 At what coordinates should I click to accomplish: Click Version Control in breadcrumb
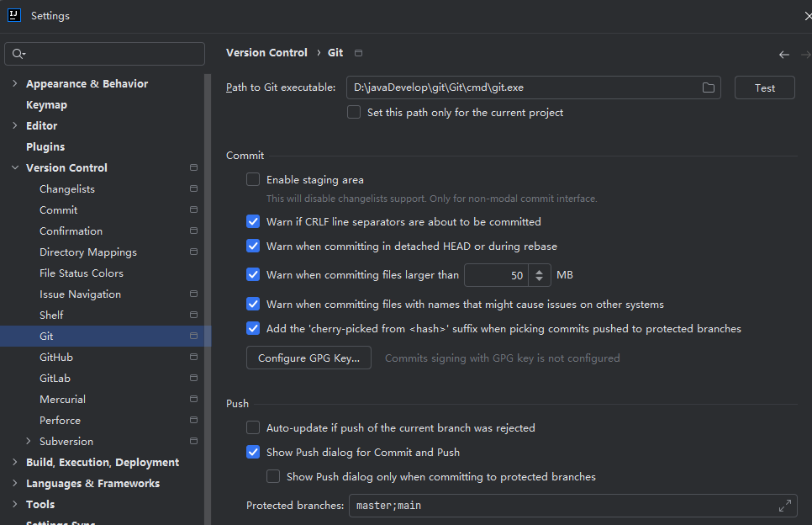266,52
